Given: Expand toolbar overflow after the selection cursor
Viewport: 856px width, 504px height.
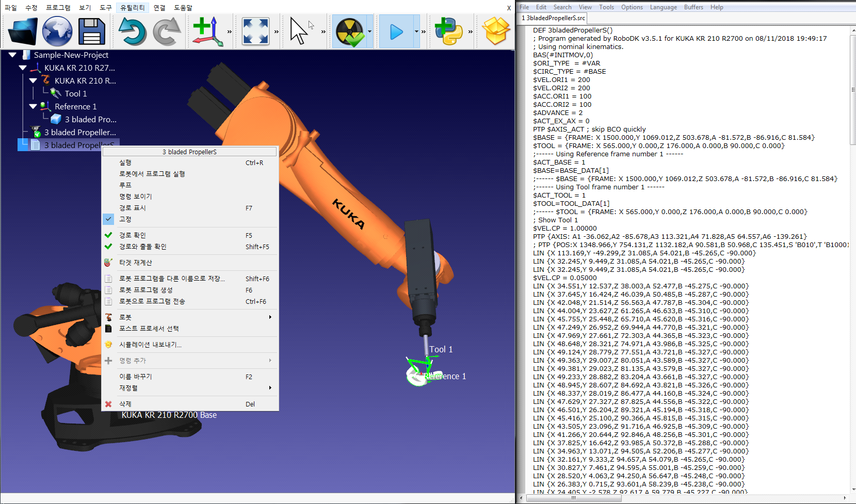Looking at the screenshot, I should (x=324, y=31).
